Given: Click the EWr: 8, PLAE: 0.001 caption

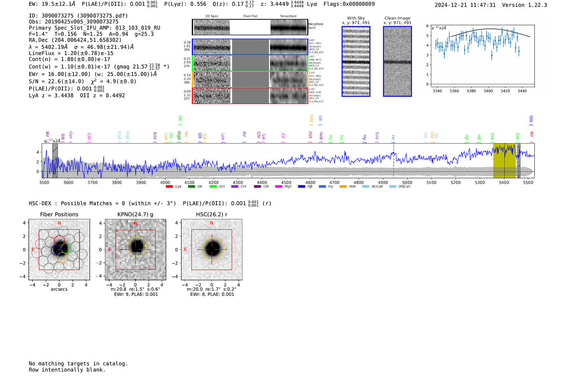Looking at the screenshot, I should 212,294.
